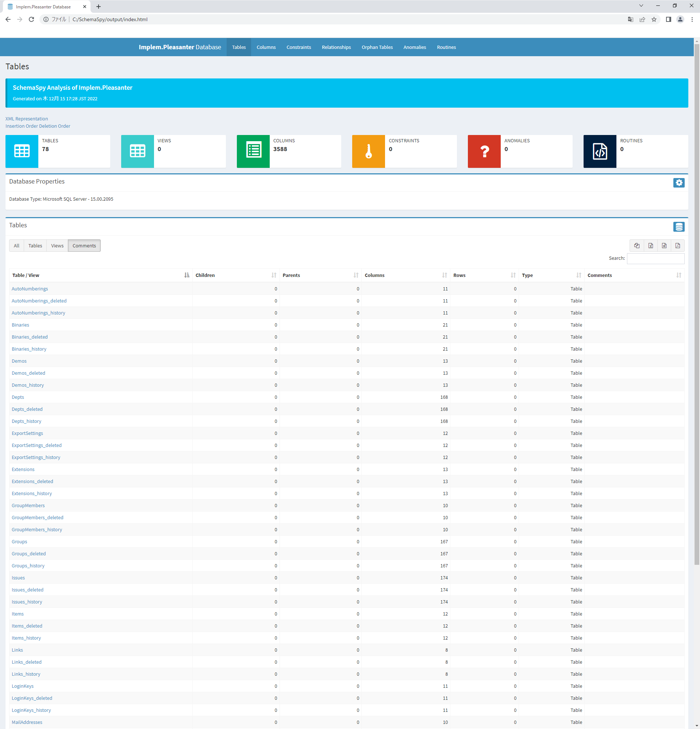
Task: Sort by Table / View column icon
Action: (x=187, y=275)
